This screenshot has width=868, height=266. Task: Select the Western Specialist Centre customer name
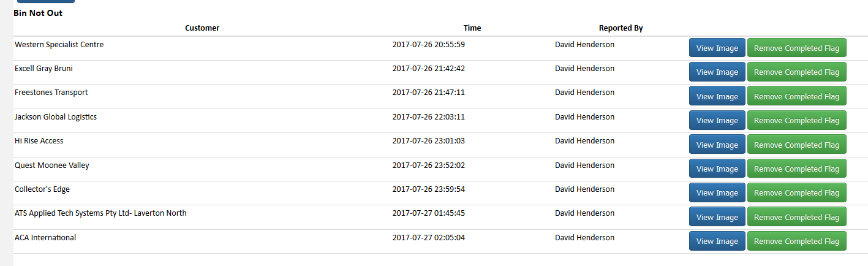coord(59,44)
